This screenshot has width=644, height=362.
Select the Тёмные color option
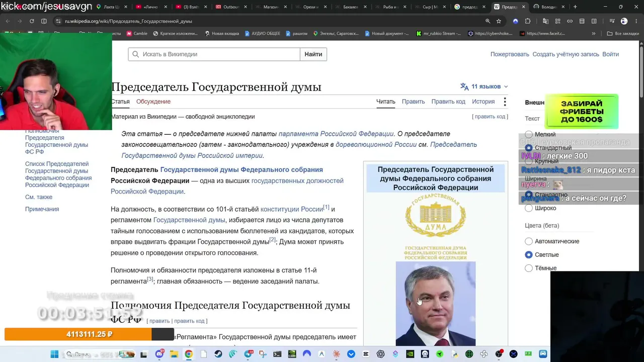529,268
